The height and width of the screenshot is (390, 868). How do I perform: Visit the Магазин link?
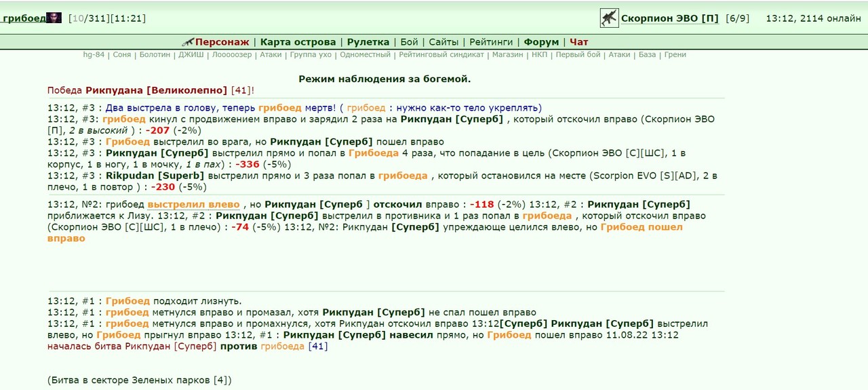tap(508, 55)
